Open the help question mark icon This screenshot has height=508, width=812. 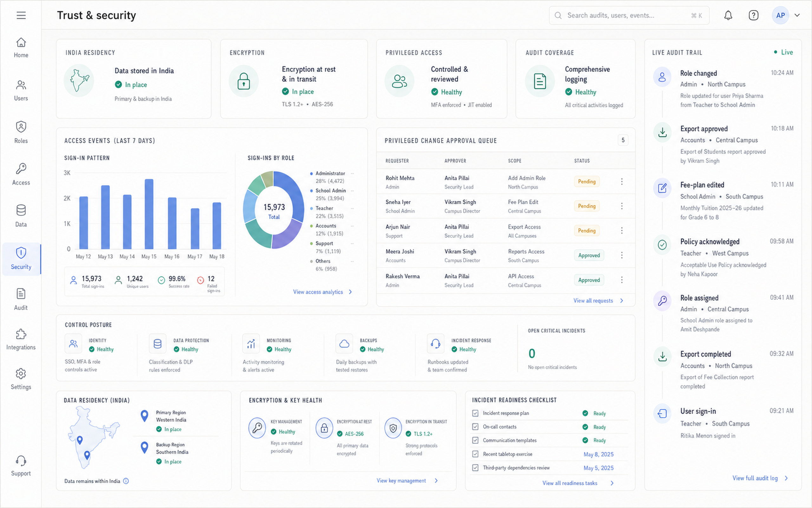click(753, 16)
